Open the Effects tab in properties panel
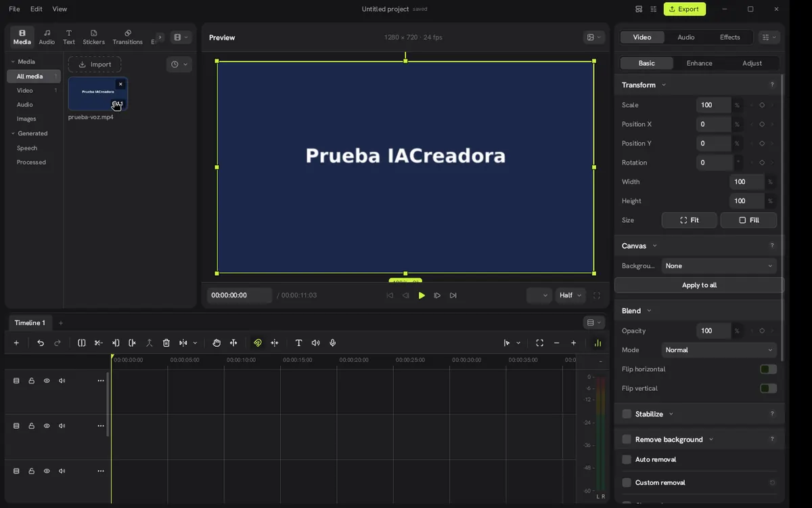Screen dimensions: 812x508 [730, 37]
